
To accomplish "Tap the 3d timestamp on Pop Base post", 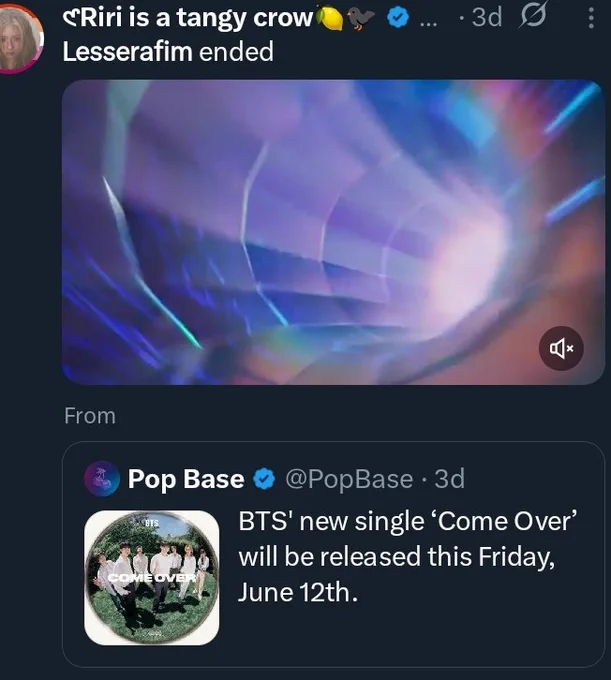I will point(450,479).
